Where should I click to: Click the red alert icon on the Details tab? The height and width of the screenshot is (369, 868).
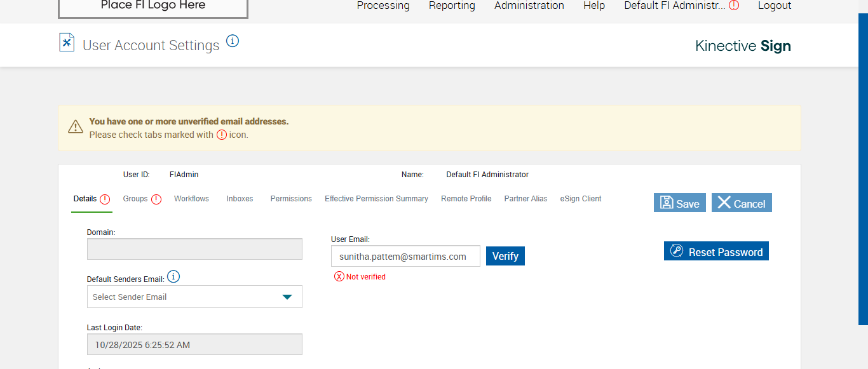coord(105,199)
